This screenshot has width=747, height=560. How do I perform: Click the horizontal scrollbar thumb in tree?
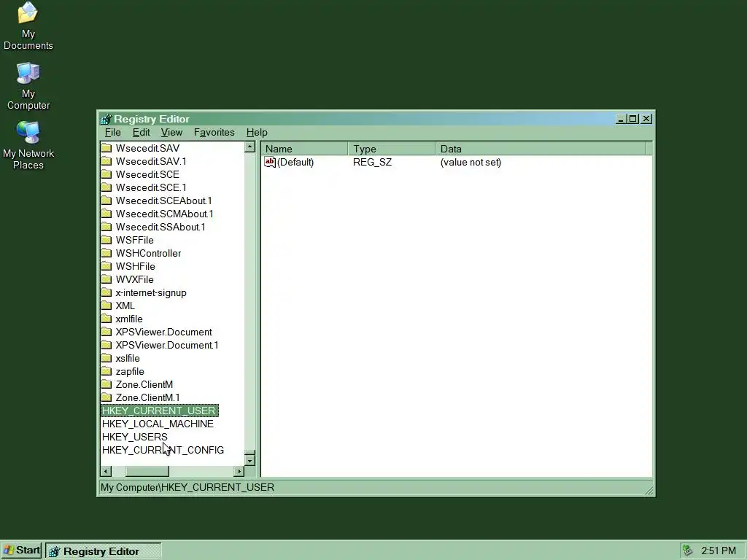[x=147, y=472]
